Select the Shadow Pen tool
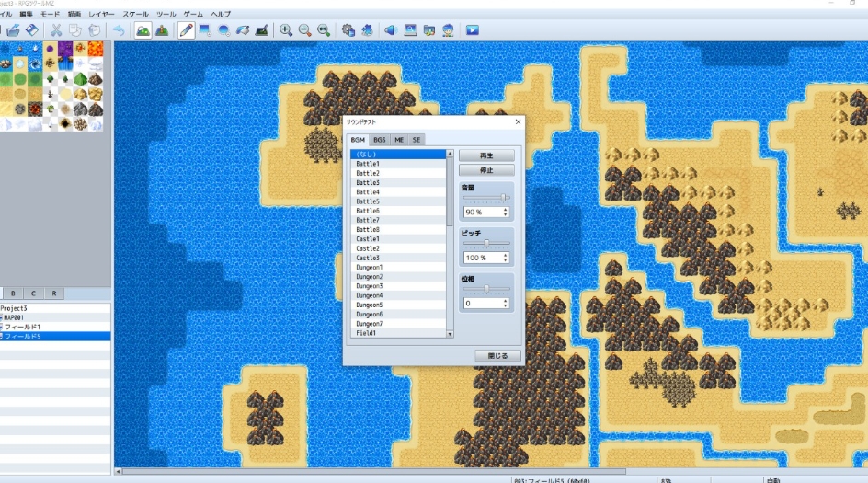This screenshot has height=483, width=868. (262, 30)
